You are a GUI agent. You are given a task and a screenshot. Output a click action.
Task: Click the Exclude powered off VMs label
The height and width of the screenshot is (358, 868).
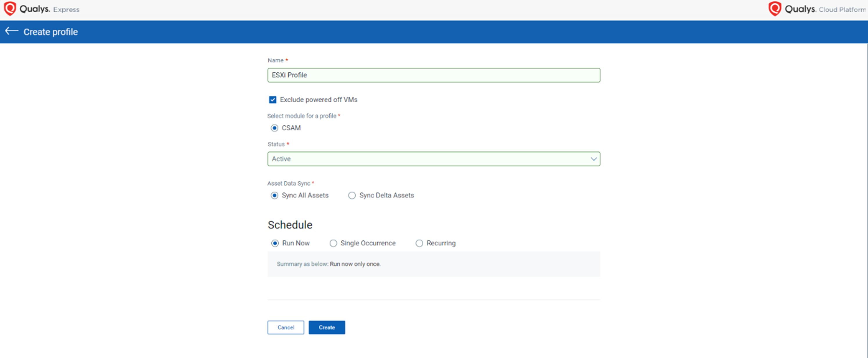point(318,100)
